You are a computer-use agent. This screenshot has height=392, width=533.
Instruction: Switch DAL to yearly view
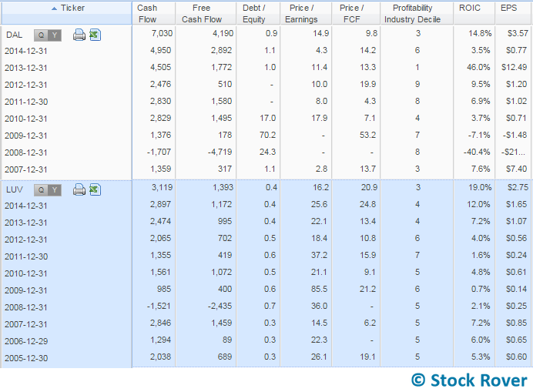55,35
